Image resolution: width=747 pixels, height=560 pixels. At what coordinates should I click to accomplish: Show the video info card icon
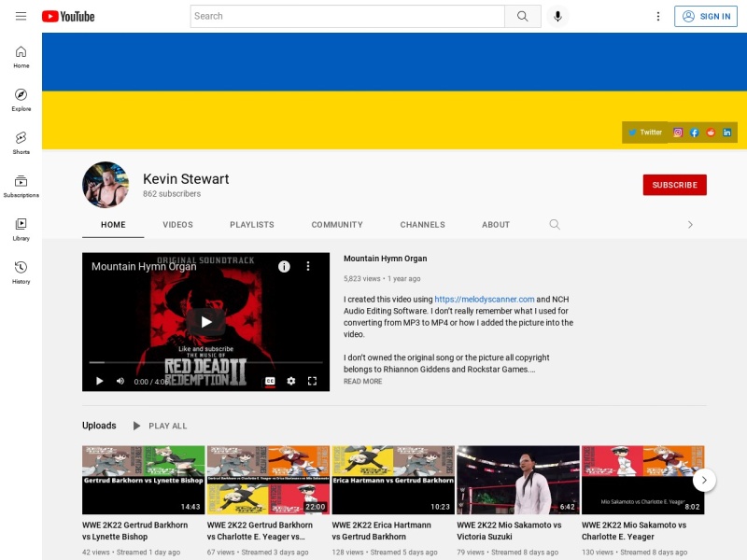284,266
